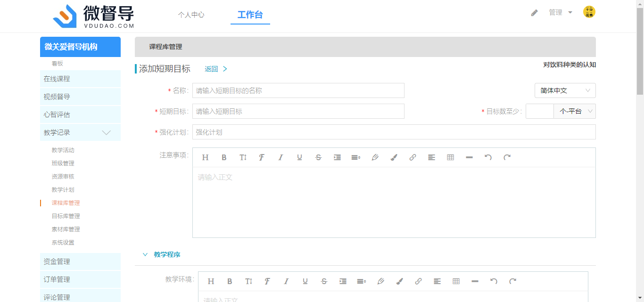Switch to 工作台 tab
644x302 pixels.
(250, 15)
